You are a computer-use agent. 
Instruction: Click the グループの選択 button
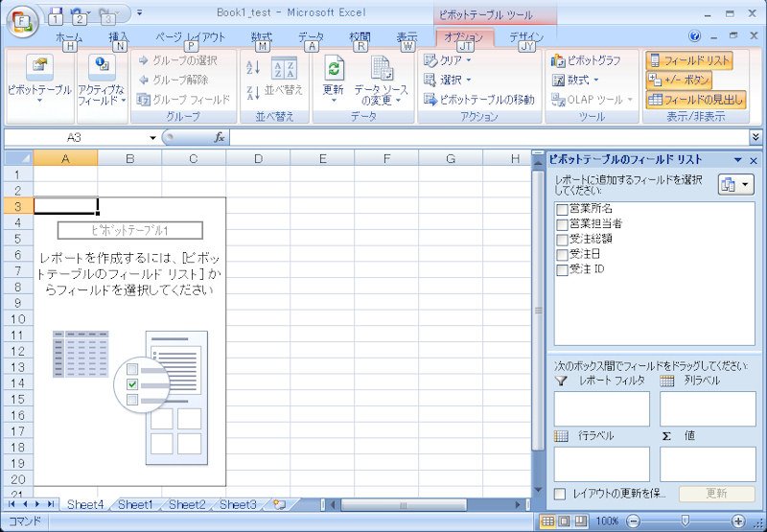tap(178, 60)
